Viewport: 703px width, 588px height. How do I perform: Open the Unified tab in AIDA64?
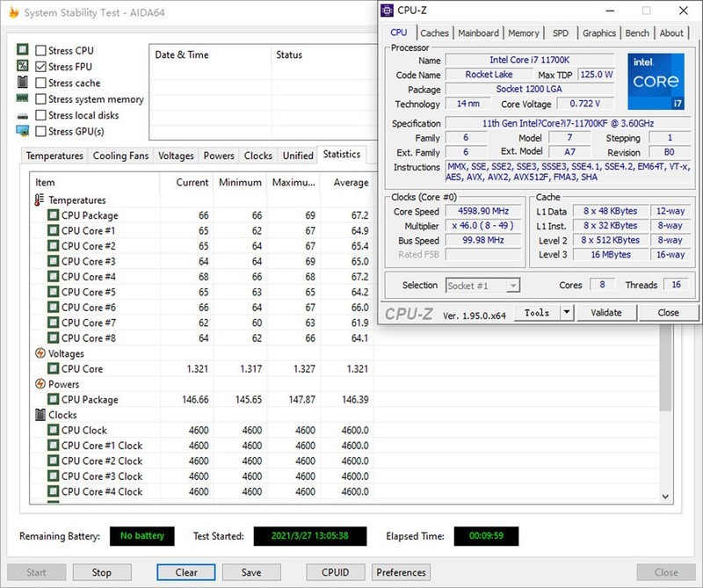[298, 156]
